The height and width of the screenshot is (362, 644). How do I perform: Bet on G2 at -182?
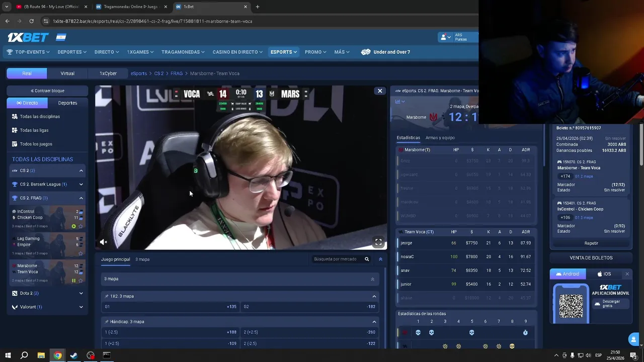point(309,307)
